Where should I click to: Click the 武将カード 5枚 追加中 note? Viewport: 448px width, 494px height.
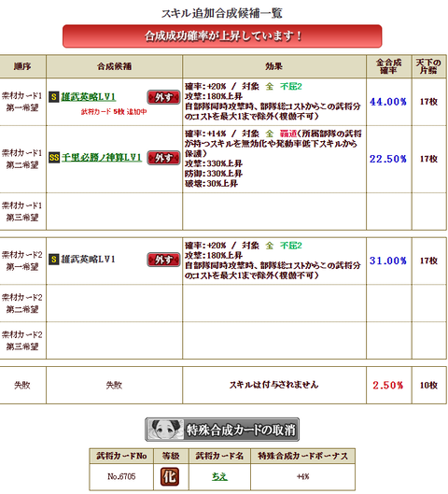click(x=114, y=112)
